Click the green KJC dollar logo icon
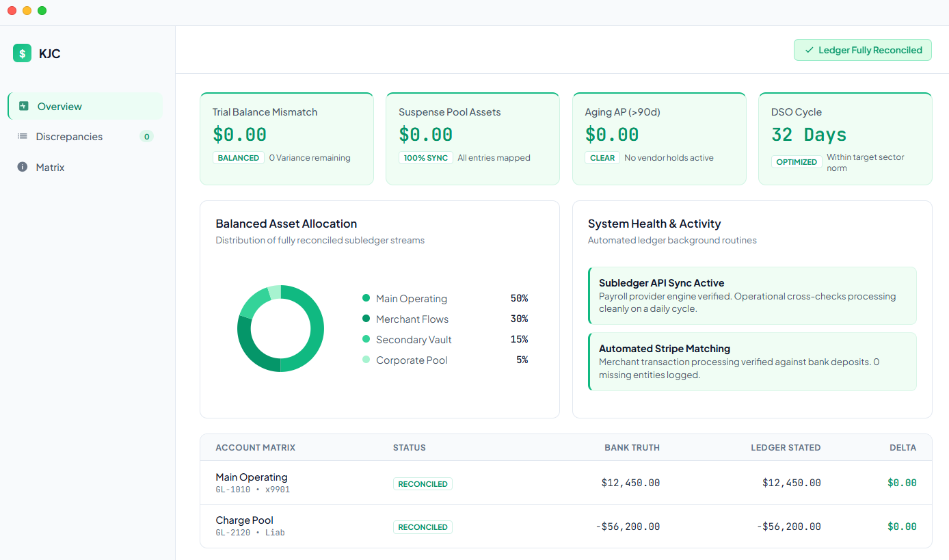 [22, 53]
